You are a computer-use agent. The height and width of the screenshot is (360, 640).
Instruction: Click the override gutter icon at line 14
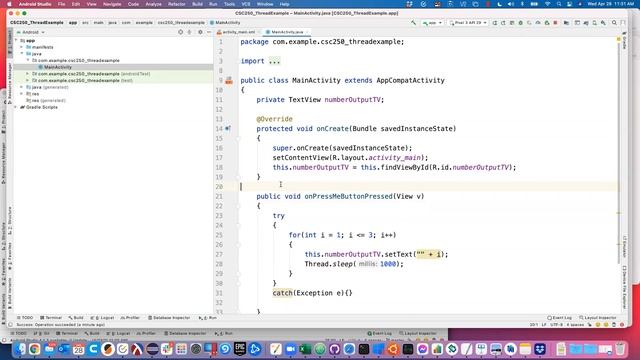[x=228, y=129]
